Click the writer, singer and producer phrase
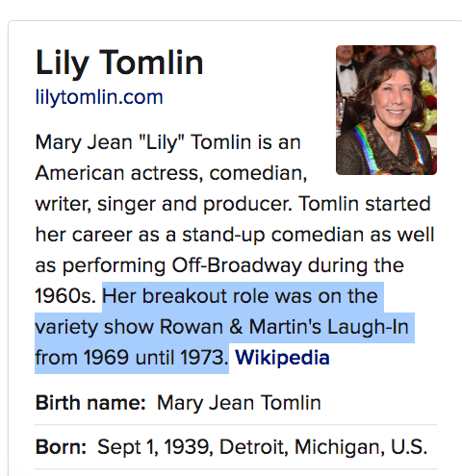 pyautogui.click(x=164, y=204)
